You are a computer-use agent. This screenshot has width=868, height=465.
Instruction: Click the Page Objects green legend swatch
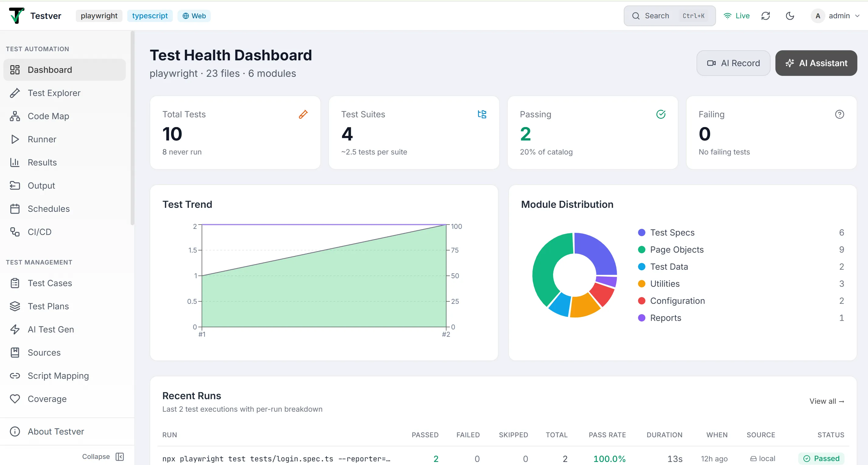(642, 250)
